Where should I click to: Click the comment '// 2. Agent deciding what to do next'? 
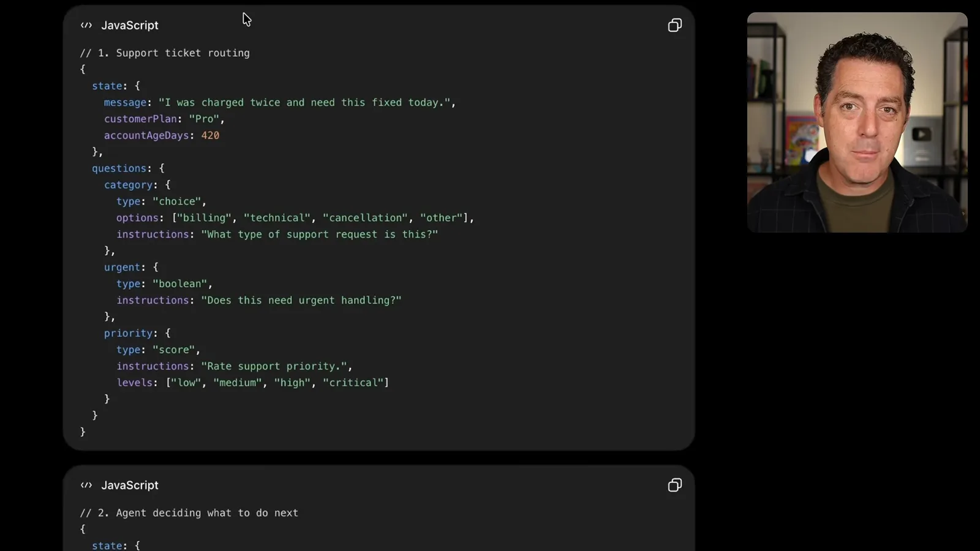[x=189, y=513]
